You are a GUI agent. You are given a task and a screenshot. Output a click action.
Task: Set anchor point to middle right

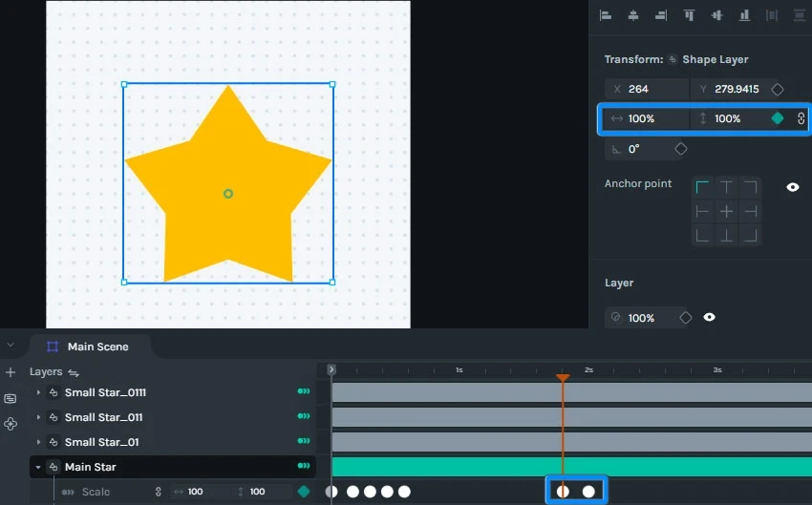click(750, 211)
